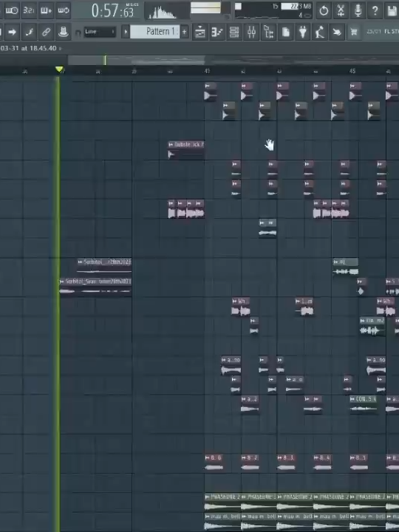Open the help question mark menu

[375, 10]
